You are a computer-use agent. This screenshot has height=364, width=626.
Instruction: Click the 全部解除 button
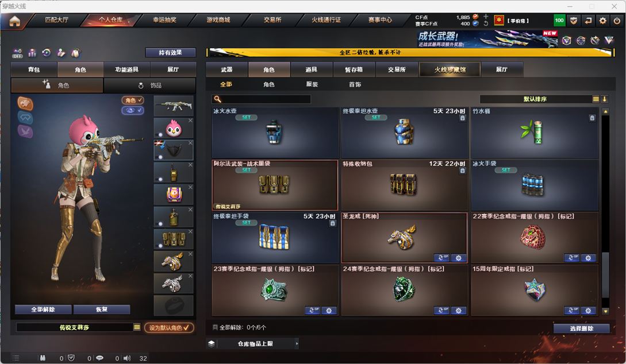[x=43, y=309]
